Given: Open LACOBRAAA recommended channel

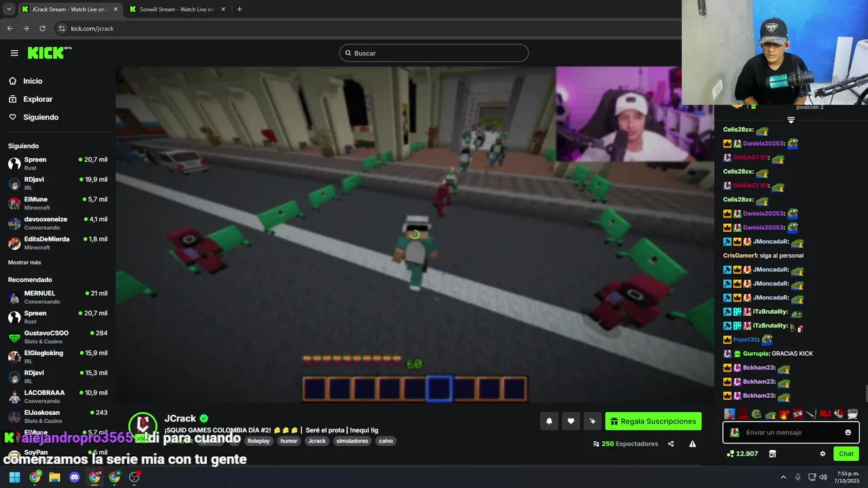Looking at the screenshot, I should tap(58, 396).
